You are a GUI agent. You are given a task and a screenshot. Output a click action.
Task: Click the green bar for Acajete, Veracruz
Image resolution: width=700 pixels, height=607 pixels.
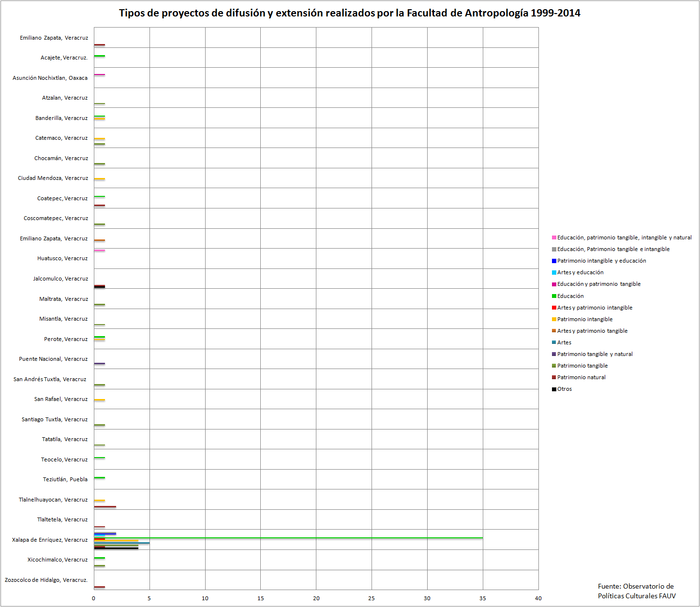click(x=99, y=56)
